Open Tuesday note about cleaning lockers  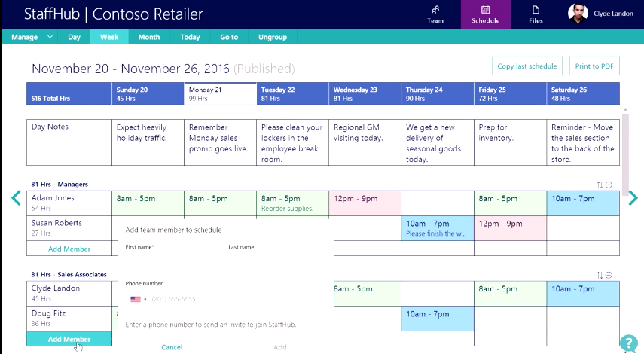(292, 142)
